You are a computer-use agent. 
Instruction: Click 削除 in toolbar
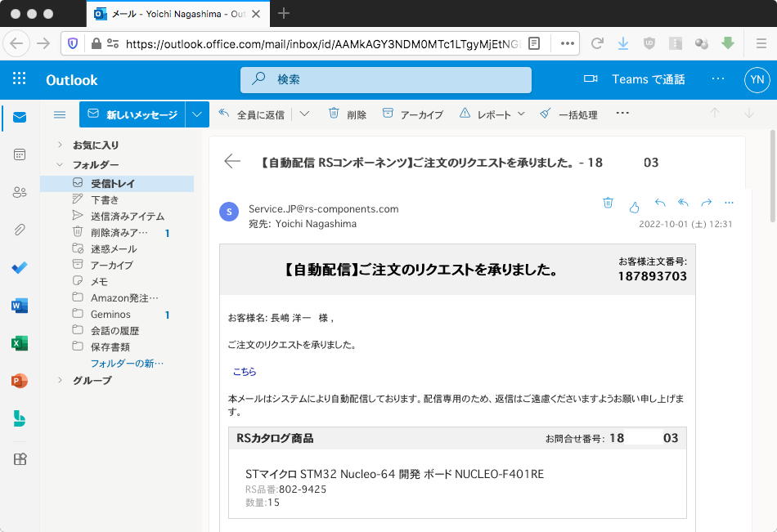348,114
